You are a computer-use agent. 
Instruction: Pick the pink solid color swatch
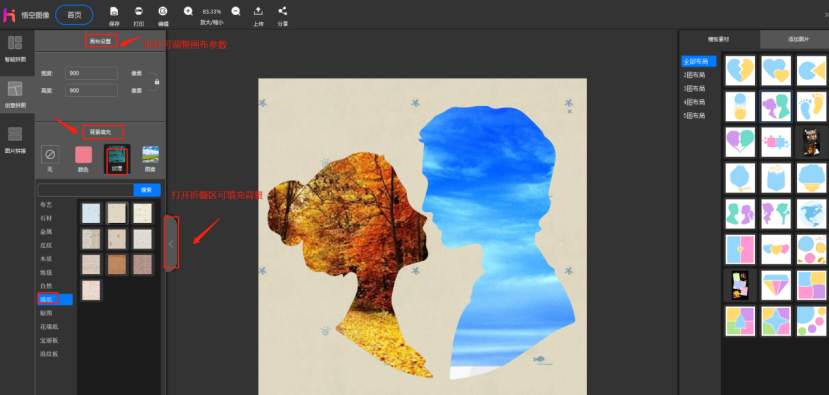pos(84,155)
